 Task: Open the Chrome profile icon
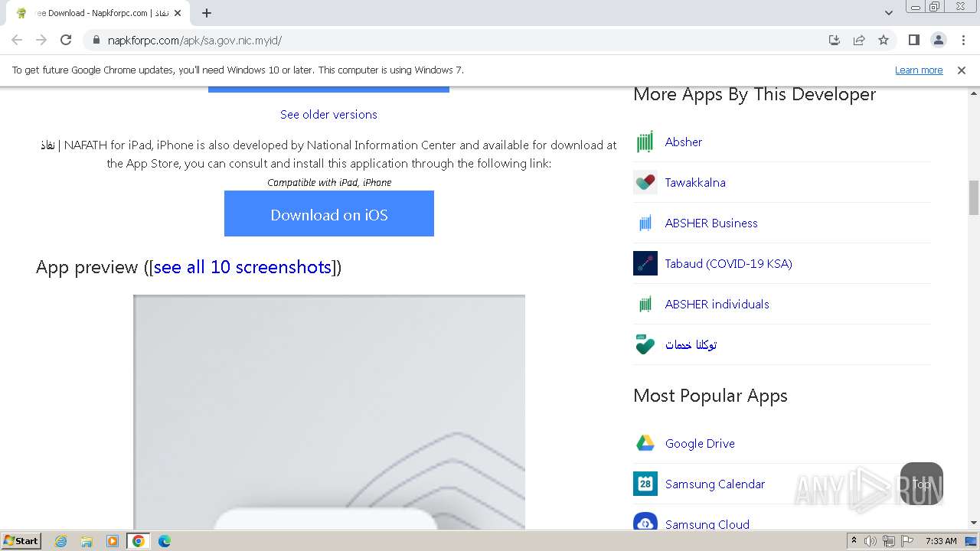(938, 40)
